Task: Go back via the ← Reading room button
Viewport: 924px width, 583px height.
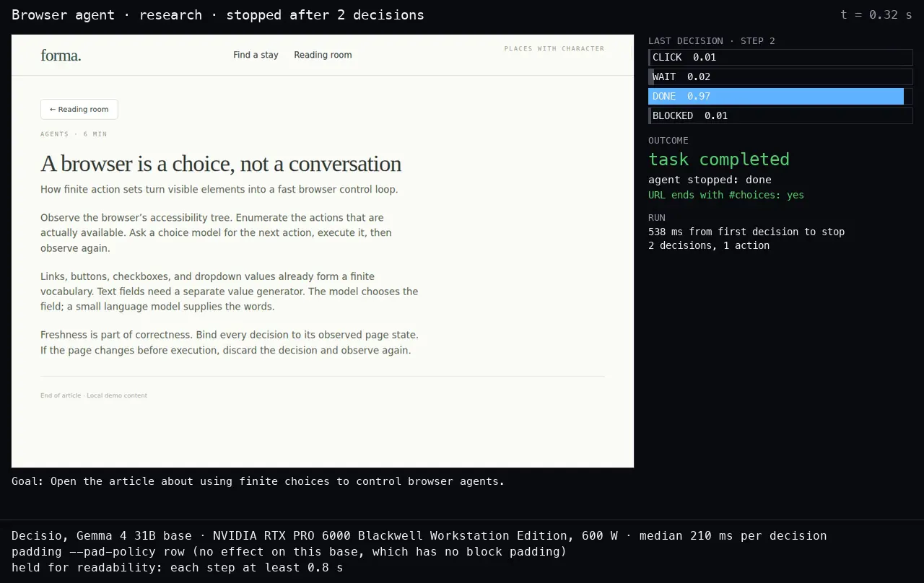Action: (x=79, y=109)
